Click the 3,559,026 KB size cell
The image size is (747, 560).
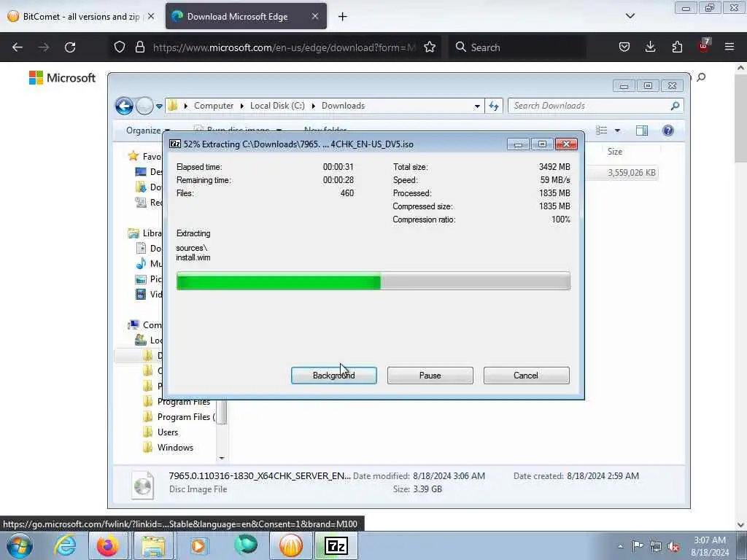(x=631, y=172)
